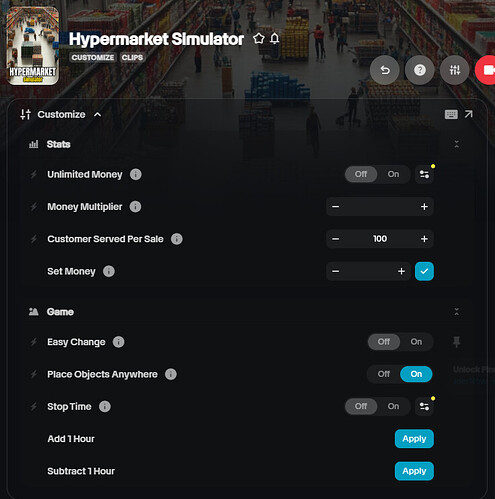Screen dimensions: 495x499
Task: Click the undo arrow round button
Action: 385,70
